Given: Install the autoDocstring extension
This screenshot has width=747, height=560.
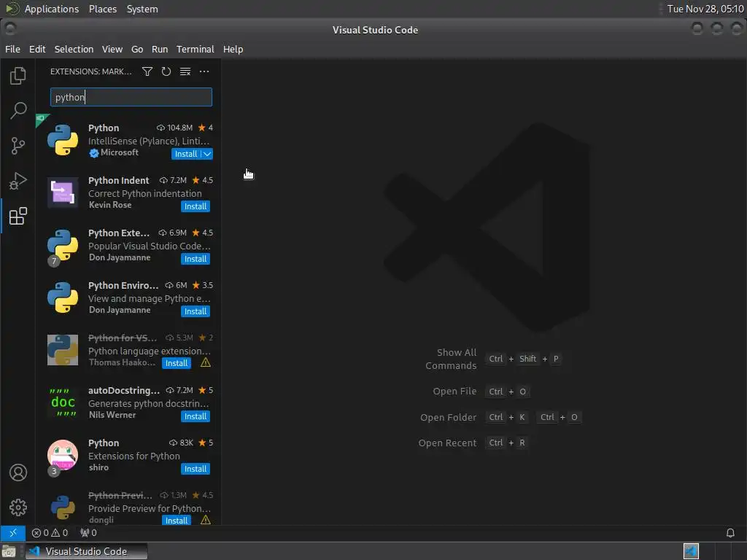Looking at the screenshot, I should tap(196, 416).
